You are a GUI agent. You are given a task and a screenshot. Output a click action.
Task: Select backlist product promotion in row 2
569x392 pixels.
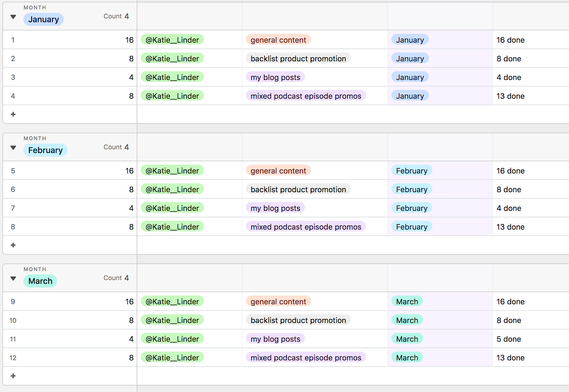pos(298,59)
